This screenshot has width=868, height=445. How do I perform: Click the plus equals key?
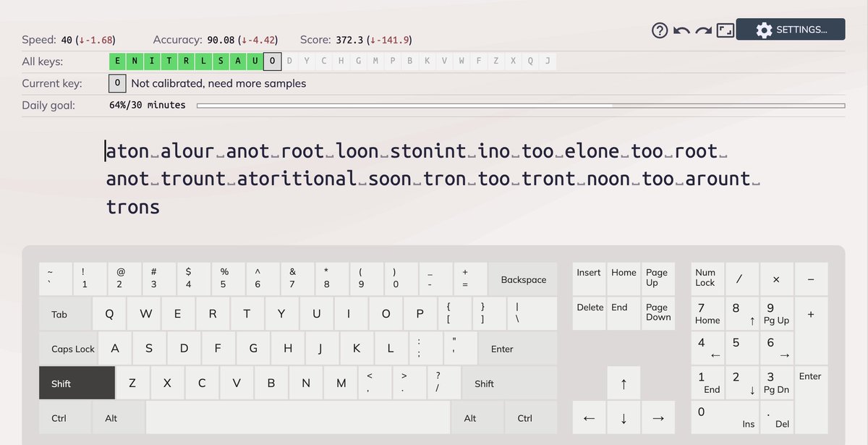point(471,279)
